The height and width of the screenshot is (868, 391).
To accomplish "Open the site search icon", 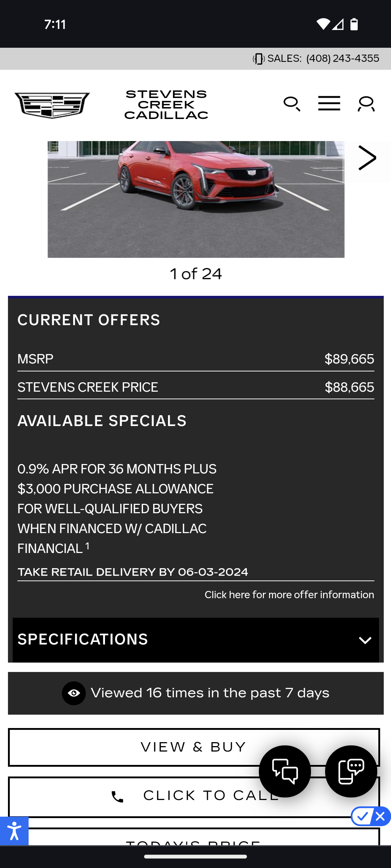I will coord(292,104).
